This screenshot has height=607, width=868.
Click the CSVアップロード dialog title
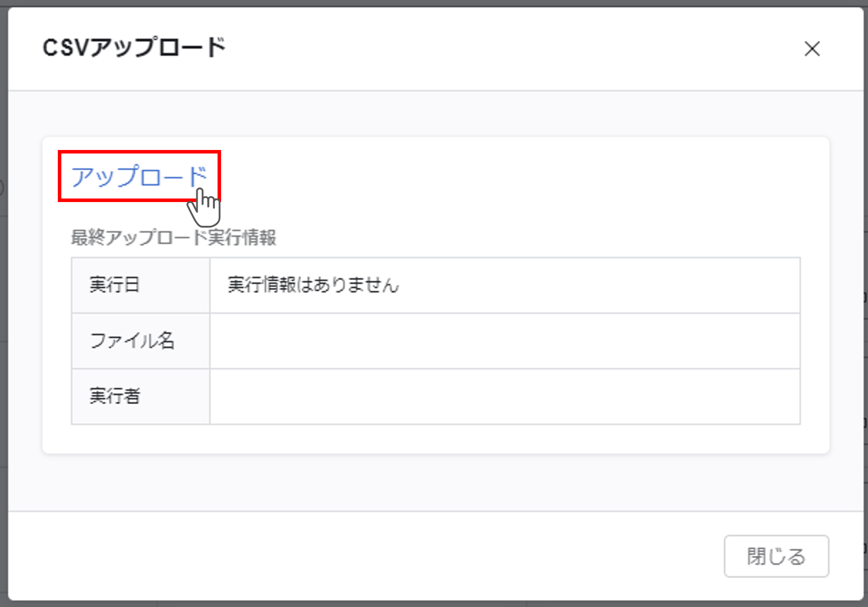coord(134,48)
